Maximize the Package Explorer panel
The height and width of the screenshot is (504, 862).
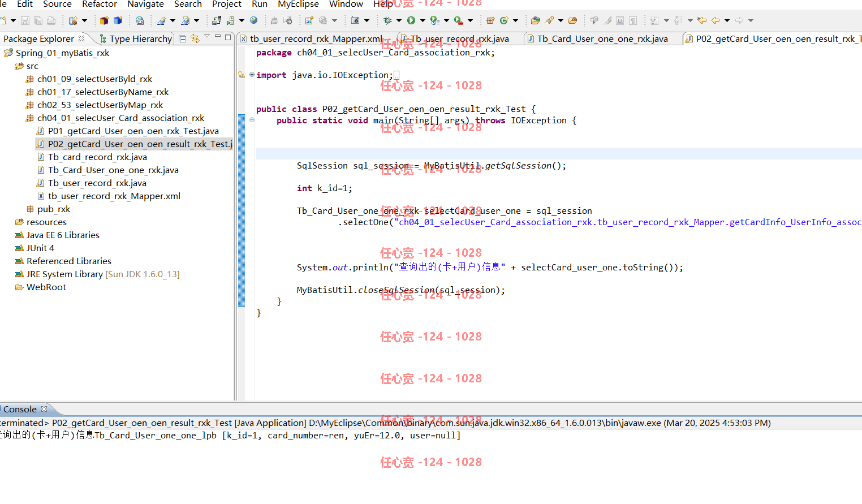pyautogui.click(x=228, y=37)
